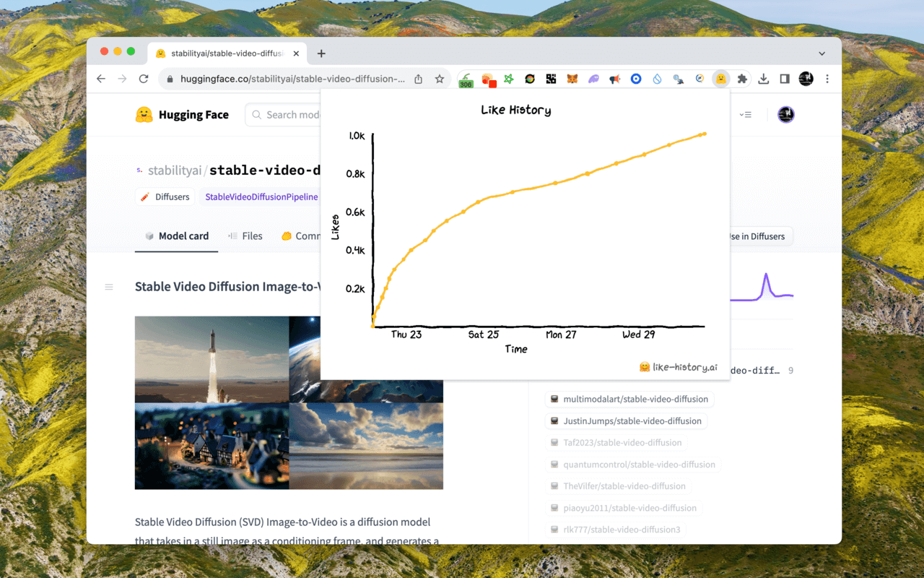Click the 'Mon 27' axis label
The height and width of the screenshot is (578, 924).
pyautogui.click(x=561, y=335)
